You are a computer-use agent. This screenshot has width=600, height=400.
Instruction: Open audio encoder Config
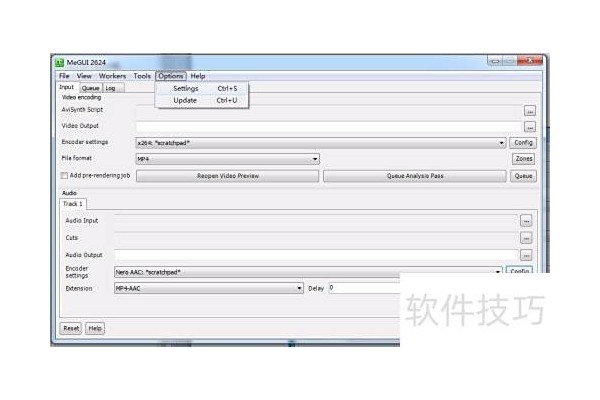coord(519,270)
